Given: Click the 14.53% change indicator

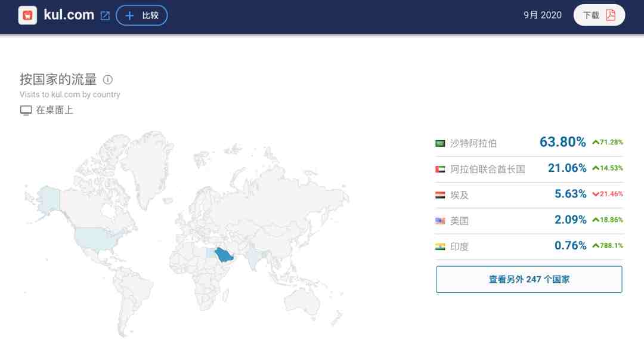Looking at the screenshot, I should click(608, 168).
